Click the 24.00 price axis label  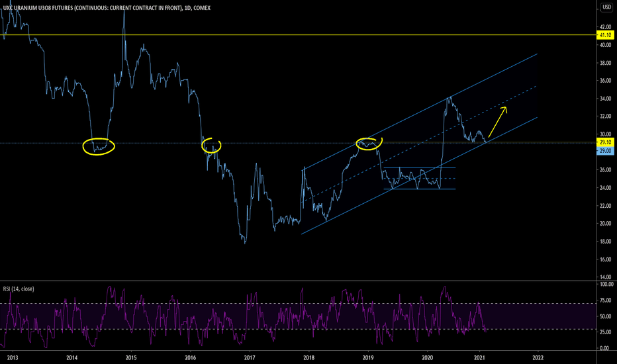click(x=606, y=188)
